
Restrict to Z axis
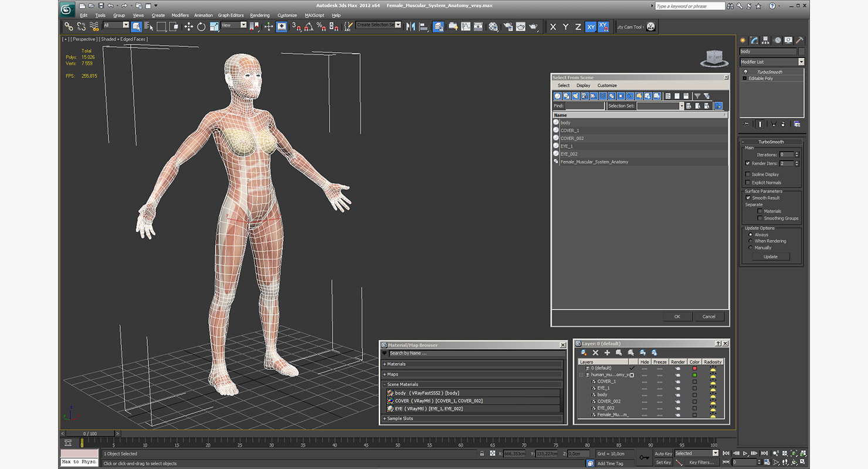click(578, 27)
